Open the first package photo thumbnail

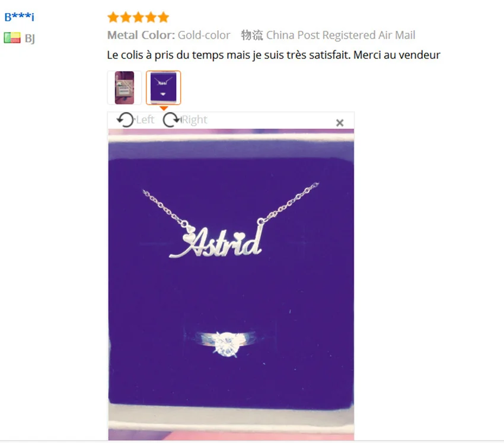point(125,88)
